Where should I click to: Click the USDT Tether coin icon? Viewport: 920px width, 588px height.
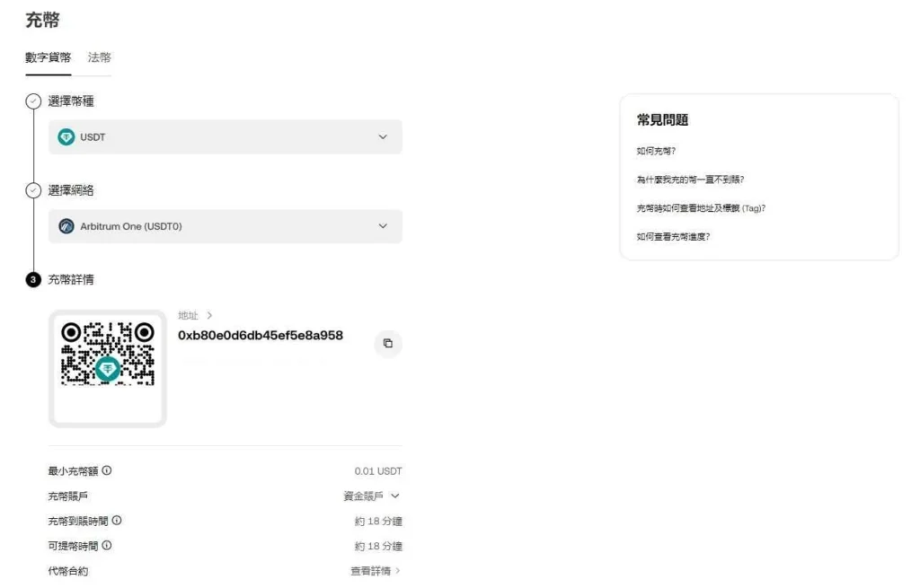66,137
